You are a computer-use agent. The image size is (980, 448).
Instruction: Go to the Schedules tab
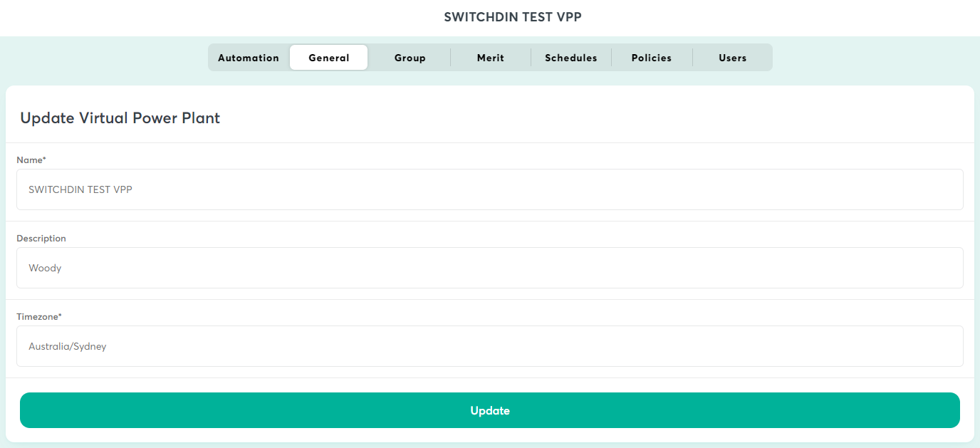coord(571,58)
